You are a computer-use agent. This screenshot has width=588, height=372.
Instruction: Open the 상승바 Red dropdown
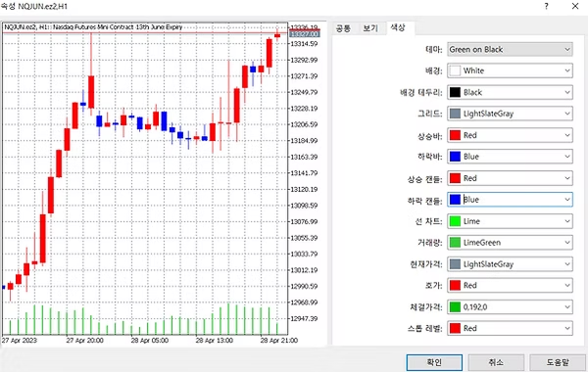pyautogui.click(x=510, y=135)
